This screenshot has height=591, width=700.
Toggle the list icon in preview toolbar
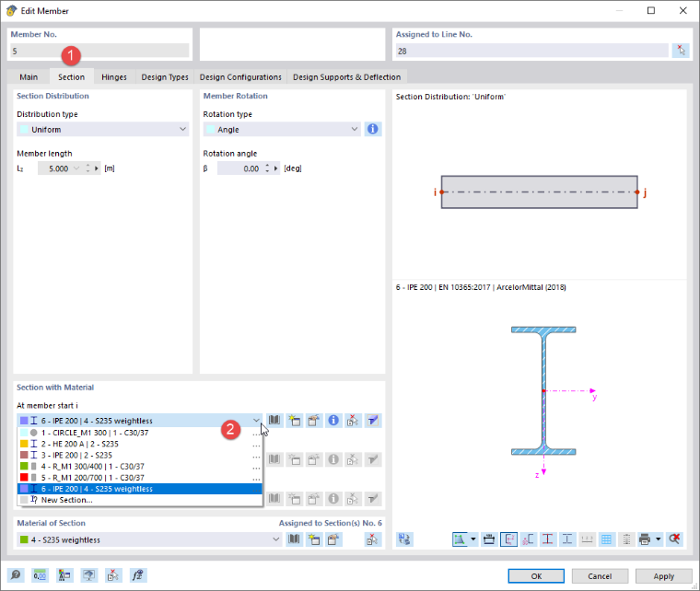point(626,539)
